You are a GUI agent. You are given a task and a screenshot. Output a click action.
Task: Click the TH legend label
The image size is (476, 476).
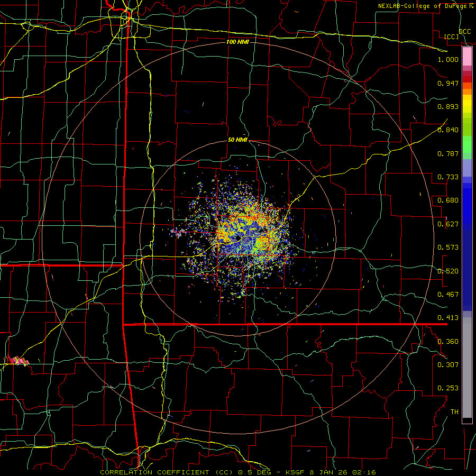[x=454, y=412]
